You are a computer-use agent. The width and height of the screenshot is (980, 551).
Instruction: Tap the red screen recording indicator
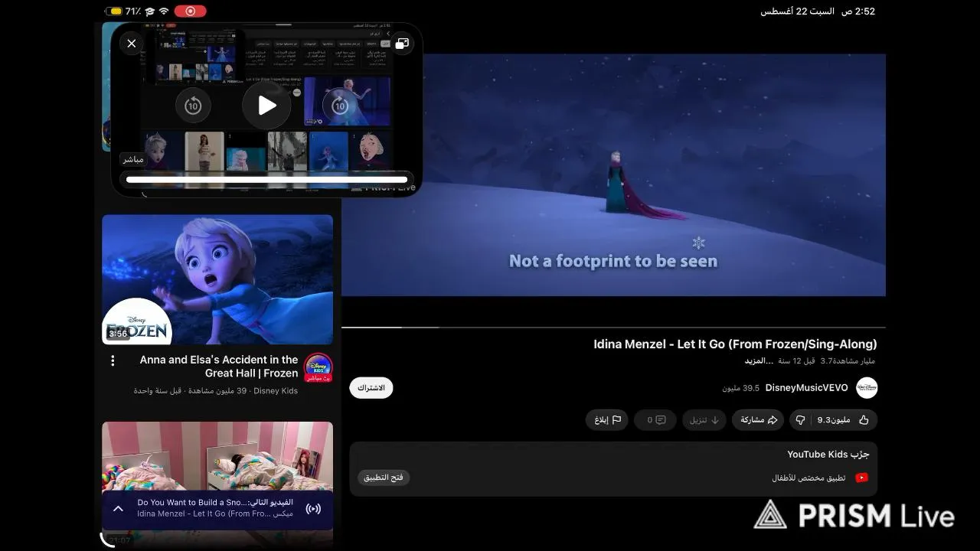(190, 11)
